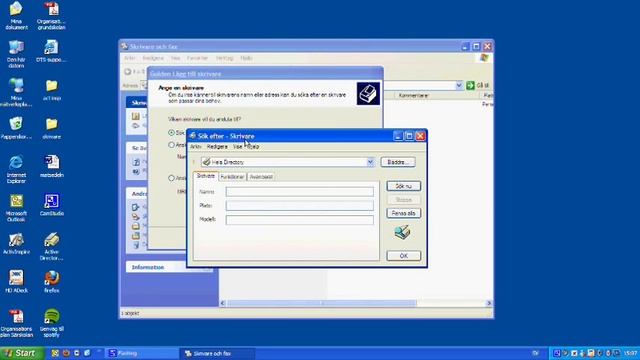
Task: Click the Information panel header in sidebar
Action: pyautogui.click(x=169, y=267)
